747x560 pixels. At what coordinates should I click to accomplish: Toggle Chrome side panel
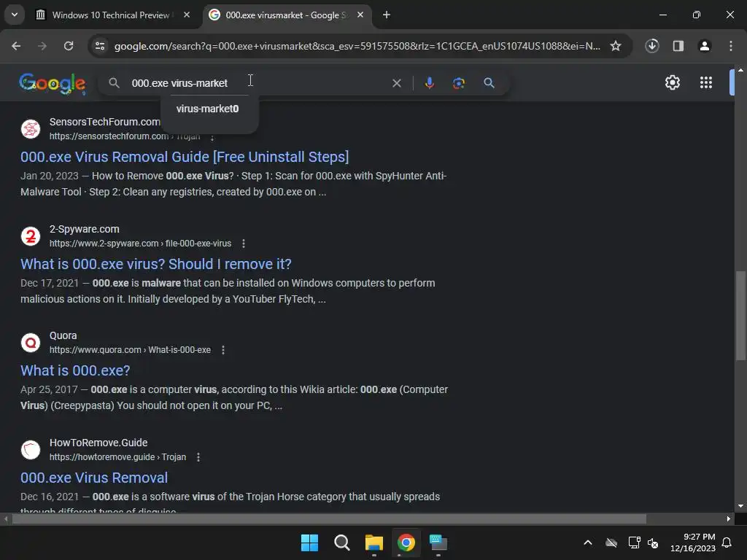(678, 46)
